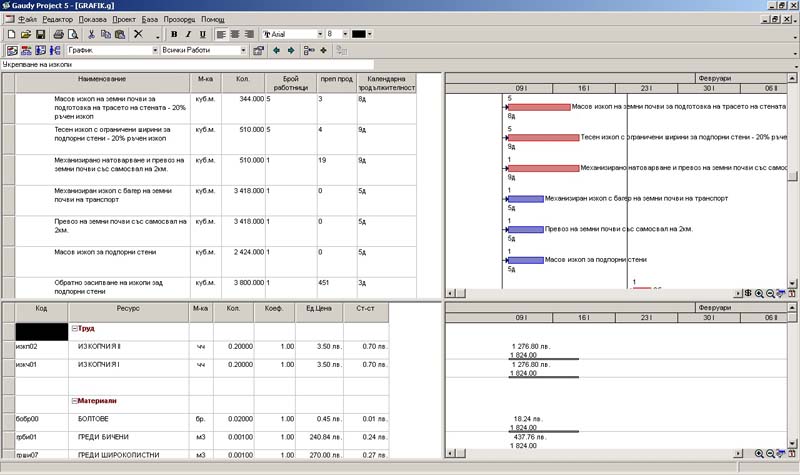Paste using the clipboard icon
The width and height of the screenshot is (800, 475).
pyautogui.click(x=120, y=34)
